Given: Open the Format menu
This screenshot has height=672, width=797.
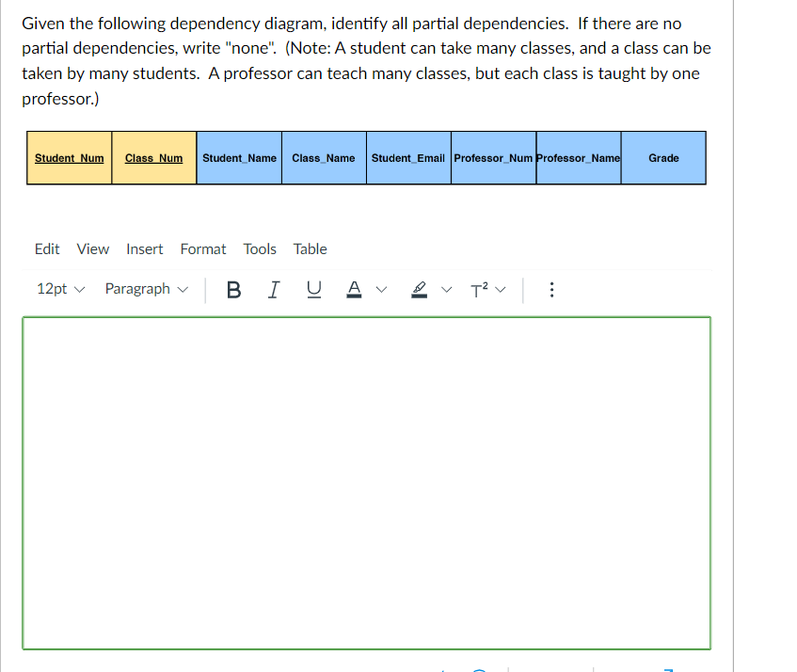Looking at the screenshot, I should pos(203,248).
